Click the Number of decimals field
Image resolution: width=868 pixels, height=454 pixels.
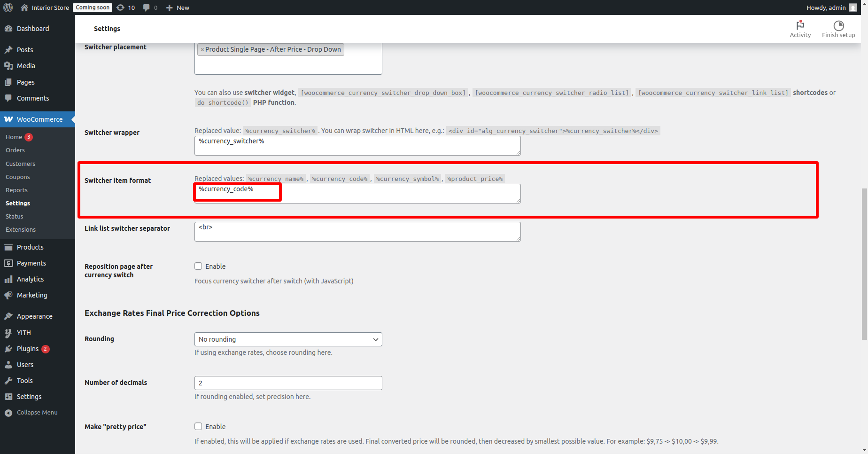pyautogui.click(x=288, y=383)
